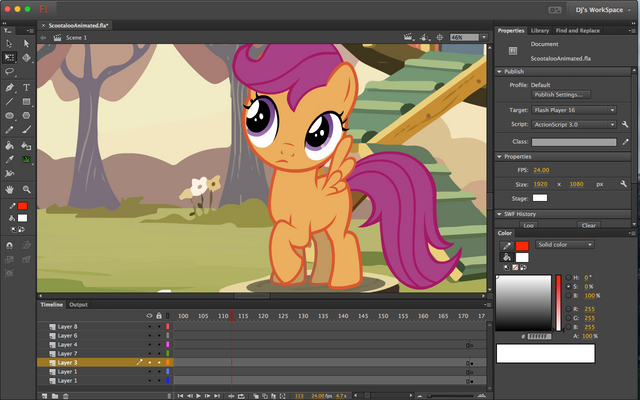Click the Clear button in SWF History
The width and height of the screenshot is (640, 400).
point(589,225)
